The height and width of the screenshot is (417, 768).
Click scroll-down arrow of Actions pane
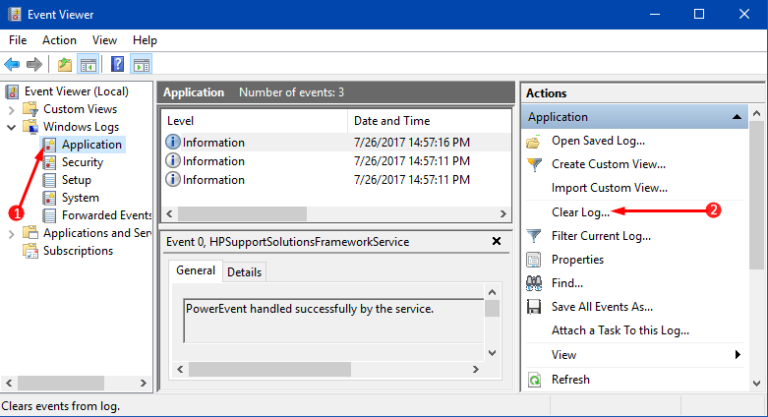[757, 383]
